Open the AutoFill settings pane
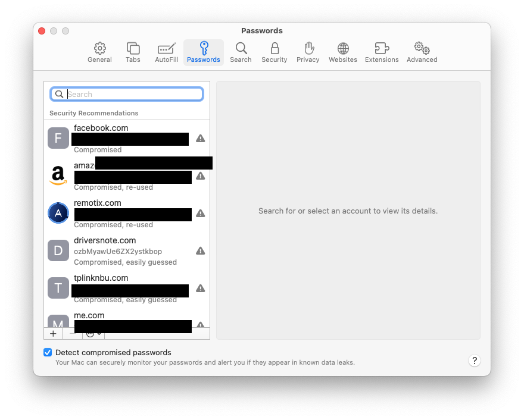 click(x=166, y=52)
